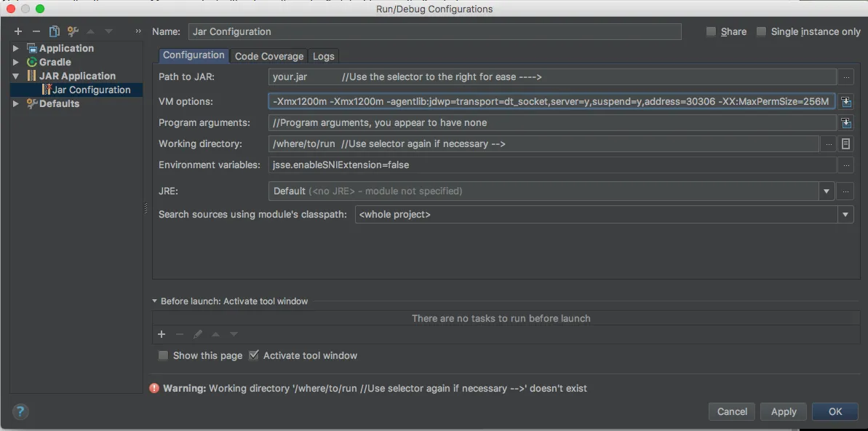Click the Apply button

tap(784, 411)
